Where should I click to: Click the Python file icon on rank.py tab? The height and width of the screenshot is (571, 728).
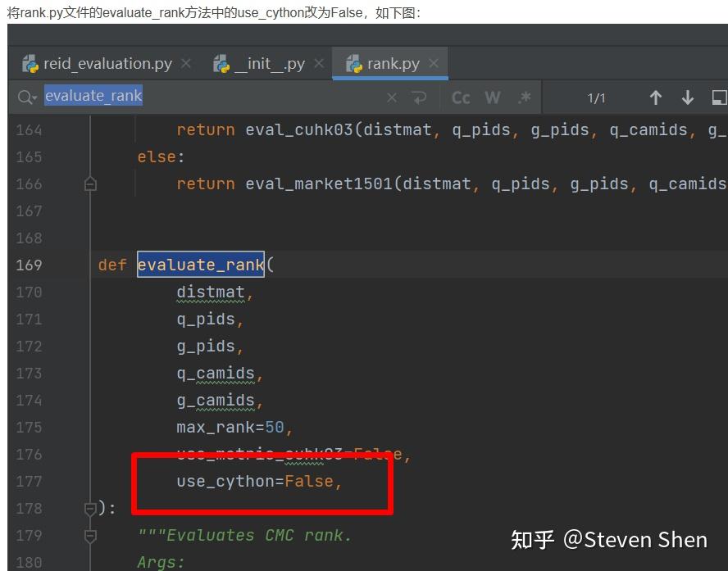click(x=353, y=61)
